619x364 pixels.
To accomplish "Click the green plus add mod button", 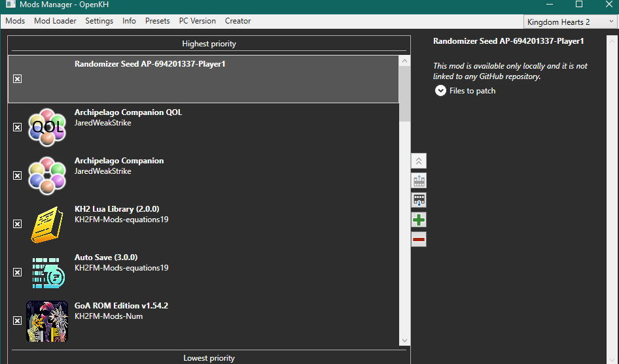I will pyautogui.click(x=419, y=220).
